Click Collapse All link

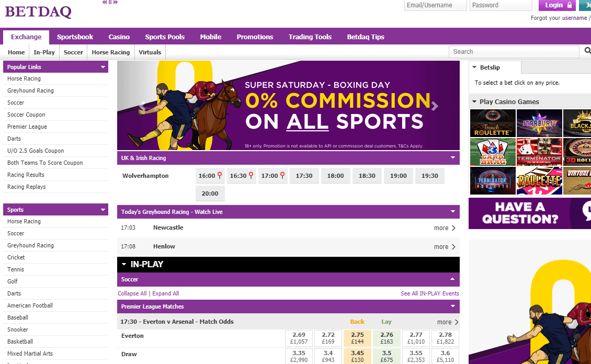pos(132,293)
